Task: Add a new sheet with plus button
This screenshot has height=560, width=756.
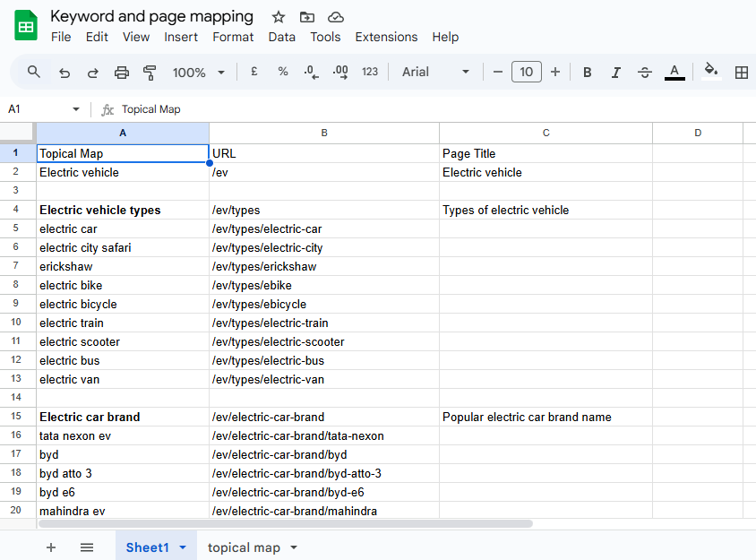Action: (x=51, y=547)
